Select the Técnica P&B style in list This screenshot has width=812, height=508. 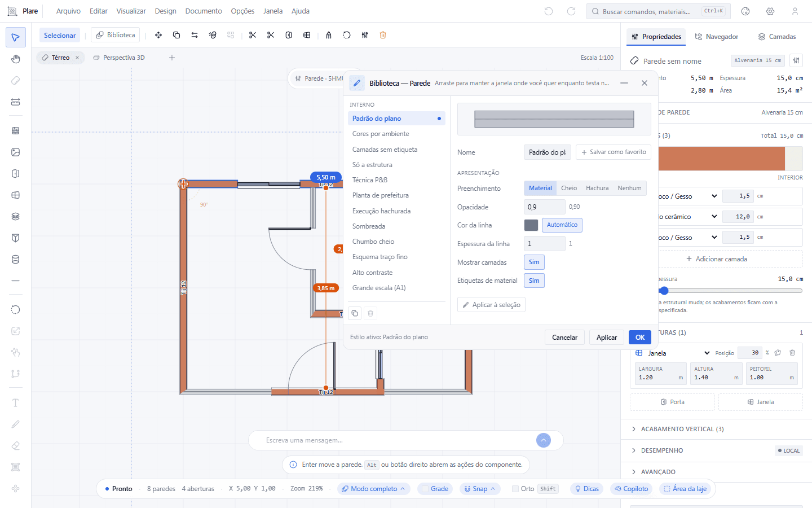click(x=396, y=180)
